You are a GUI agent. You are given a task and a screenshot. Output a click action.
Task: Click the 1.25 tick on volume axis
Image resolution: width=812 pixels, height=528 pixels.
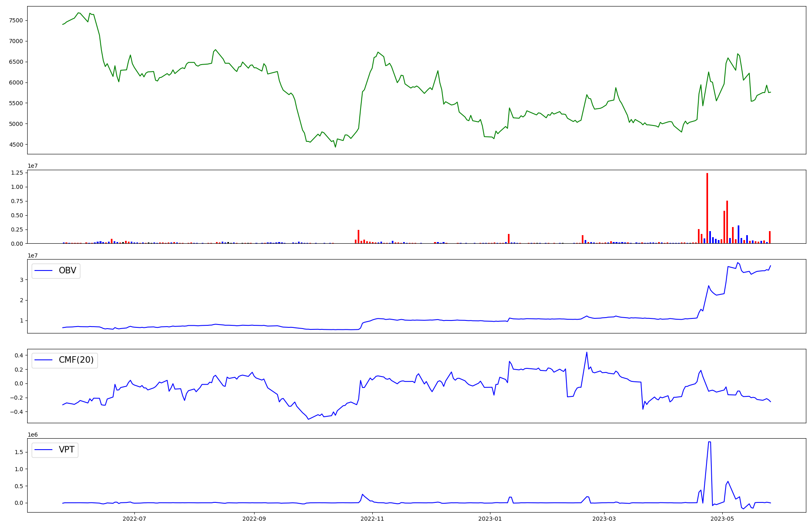pos(17,173)
